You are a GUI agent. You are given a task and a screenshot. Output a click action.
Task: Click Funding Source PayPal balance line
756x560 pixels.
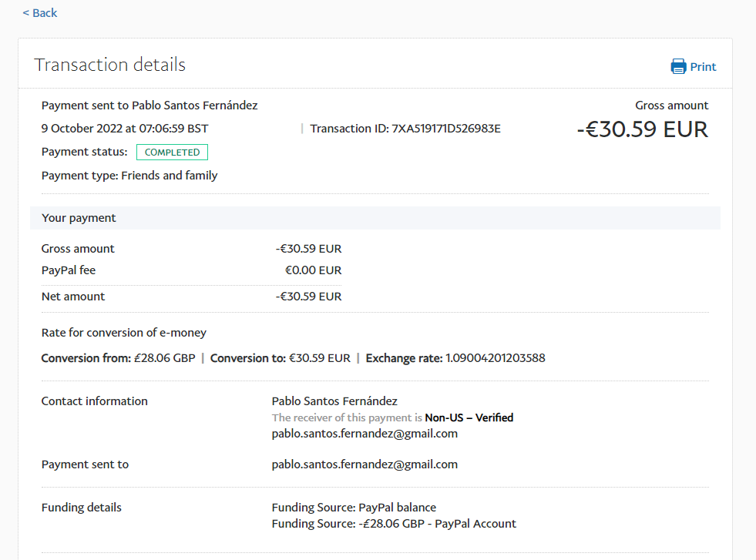click(354, 508)
